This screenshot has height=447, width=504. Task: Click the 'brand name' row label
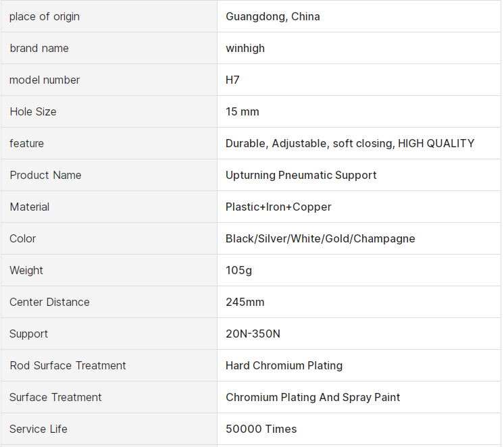click(39, 48)
